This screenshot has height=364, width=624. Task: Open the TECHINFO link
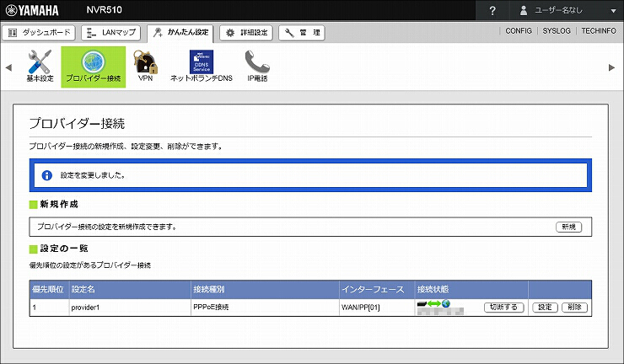[599, 30]
